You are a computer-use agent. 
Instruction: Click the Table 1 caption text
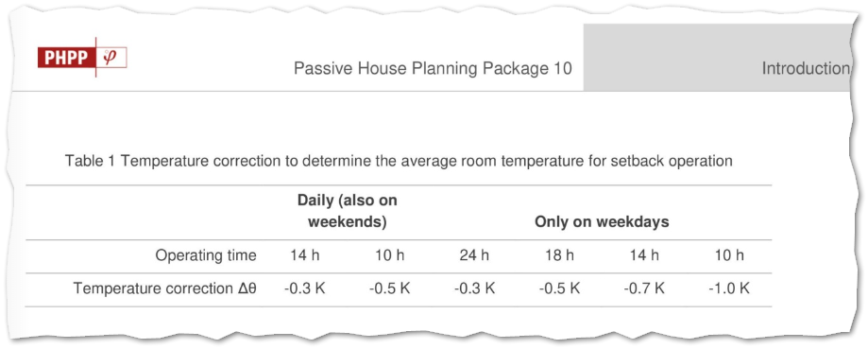click(x=399, y=161)
